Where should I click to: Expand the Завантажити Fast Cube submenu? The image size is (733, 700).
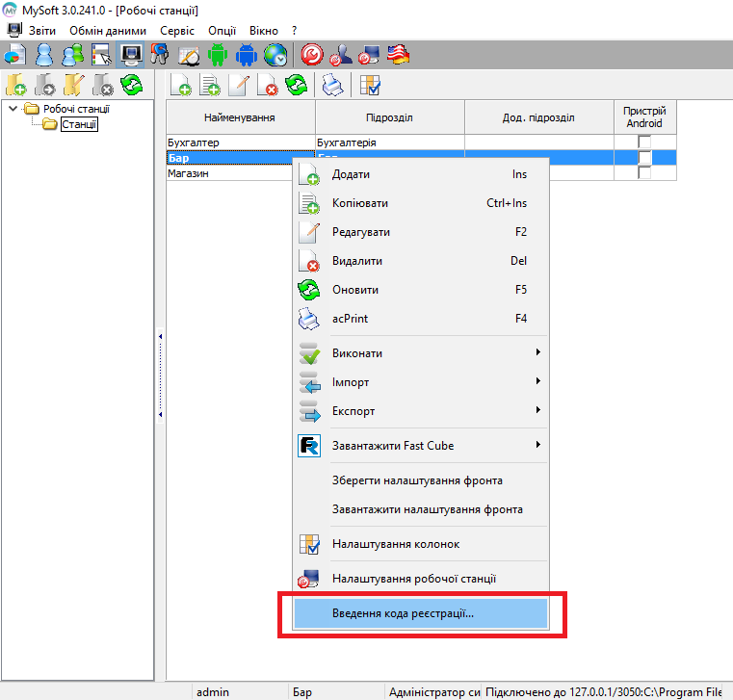click(x=538, y=445)
